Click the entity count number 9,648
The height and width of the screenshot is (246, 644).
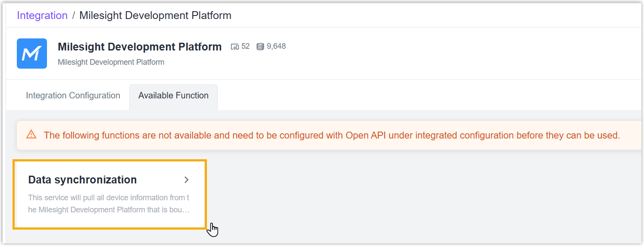tap(276, 46)
